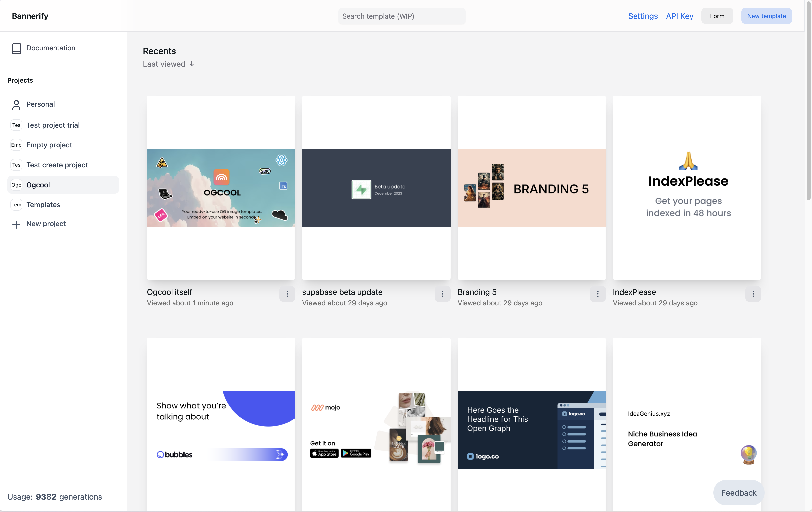Select the Templates project
The image size is (812, 512).
point(63,205)
